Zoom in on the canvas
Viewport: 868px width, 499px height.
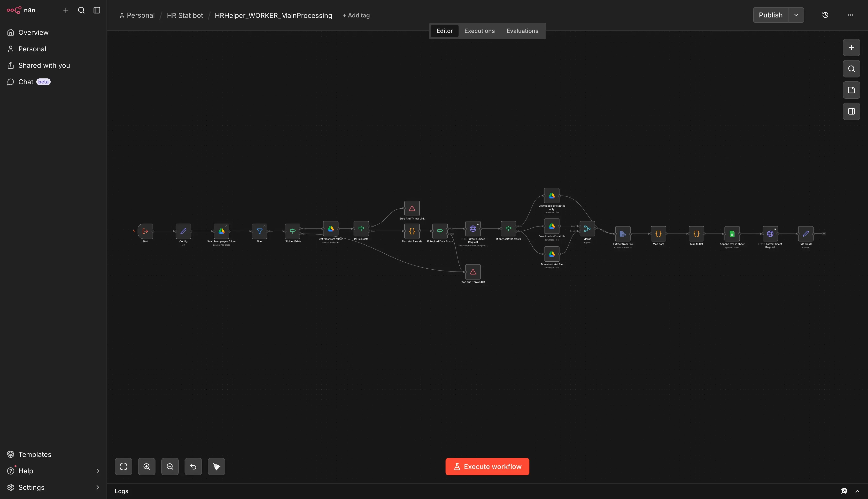(x=147, y=466)
